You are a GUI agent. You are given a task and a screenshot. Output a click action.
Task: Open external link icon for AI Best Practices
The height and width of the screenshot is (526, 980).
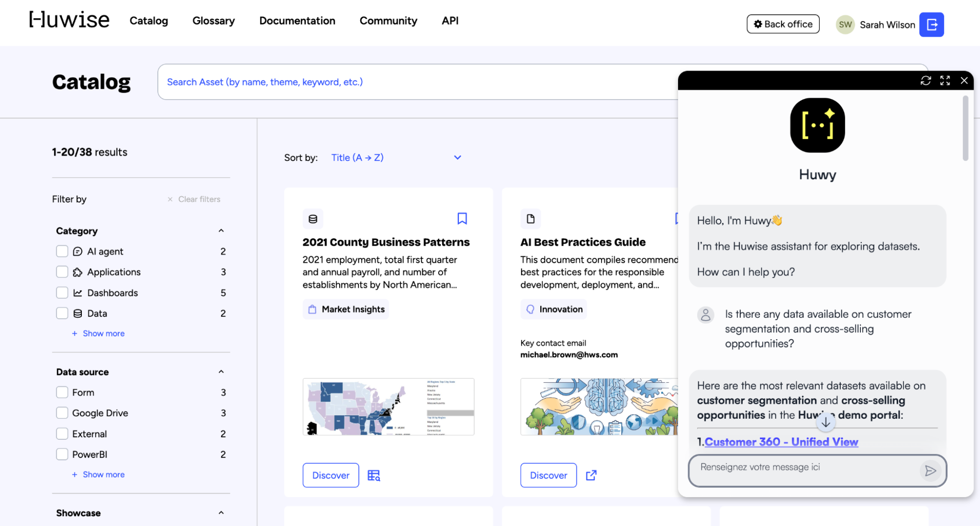[591, 476]
